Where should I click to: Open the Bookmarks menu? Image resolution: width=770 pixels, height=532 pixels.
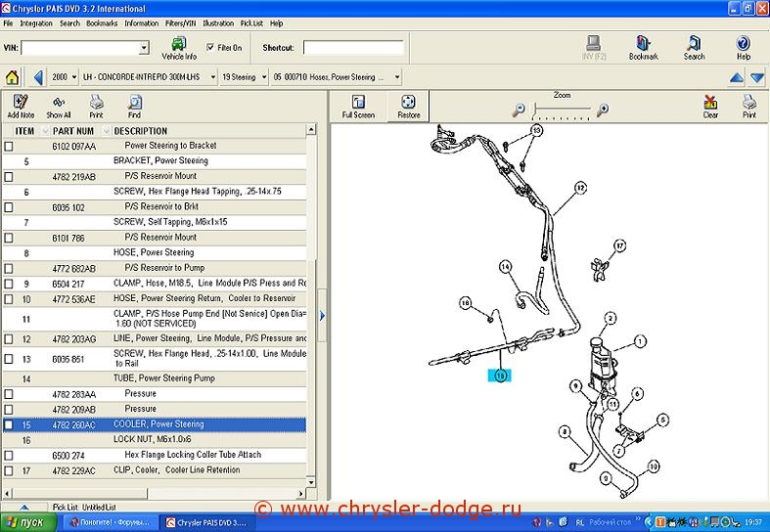tap(102, 23)
